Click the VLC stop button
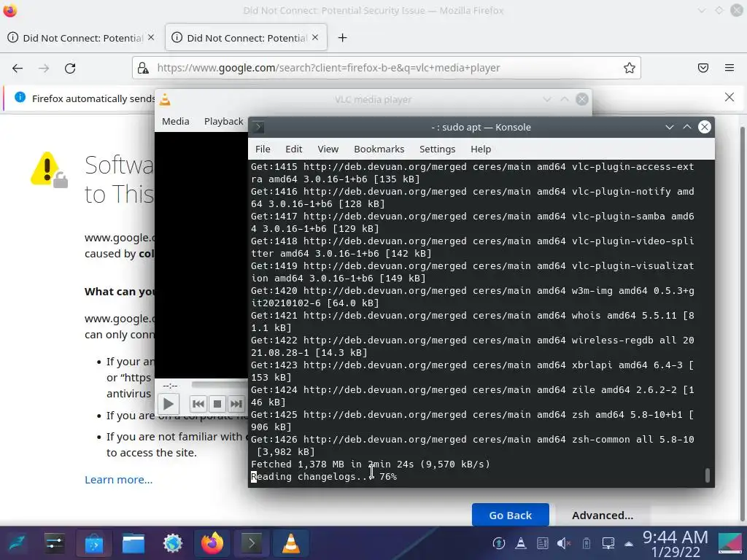Screen dimensions: 747x560 click(x=217, y=404)
